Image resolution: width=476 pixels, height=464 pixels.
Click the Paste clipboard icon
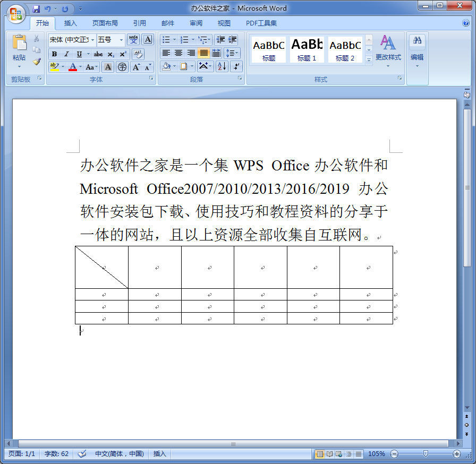tap(19, 43)
